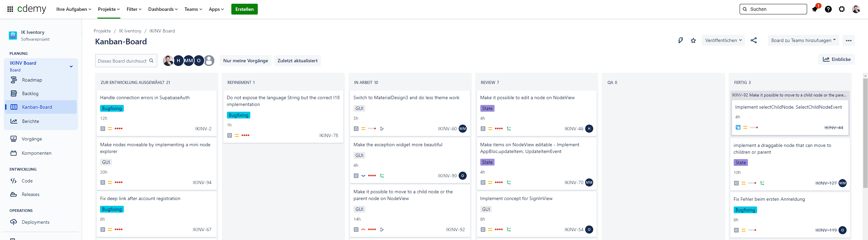Click Bugfixing label on SupabaseAuth card
Viewport: 868px width, 240px height.
coord(112,108)
